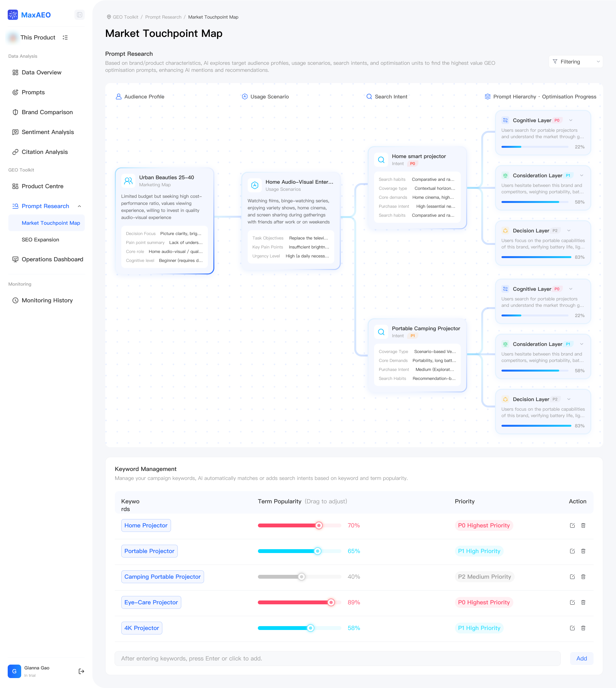
Task: Edit the Home Projector keyword row
Action: point(572,525)
